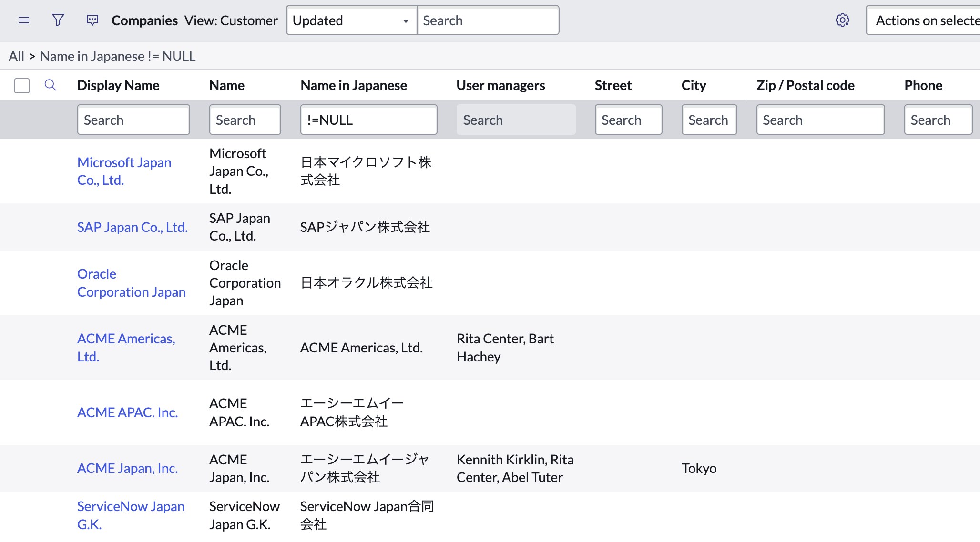Select the checkbox to select all rows
The width and height of the screenshot is (980, 542).
coord(21,85)
